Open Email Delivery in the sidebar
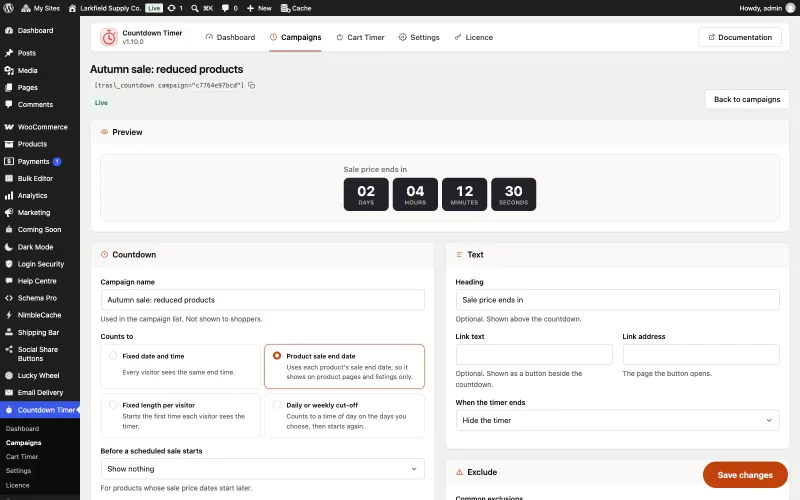 [x=40, y=392]
